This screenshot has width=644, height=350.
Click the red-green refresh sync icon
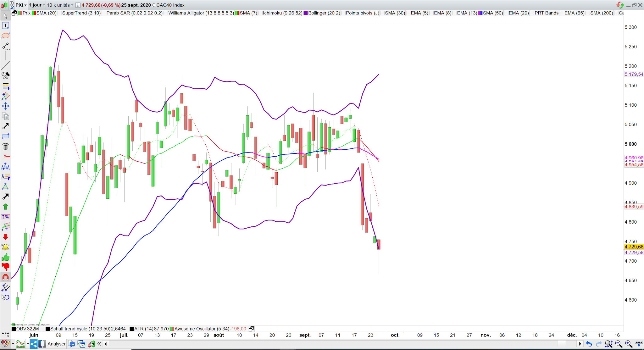620,5
